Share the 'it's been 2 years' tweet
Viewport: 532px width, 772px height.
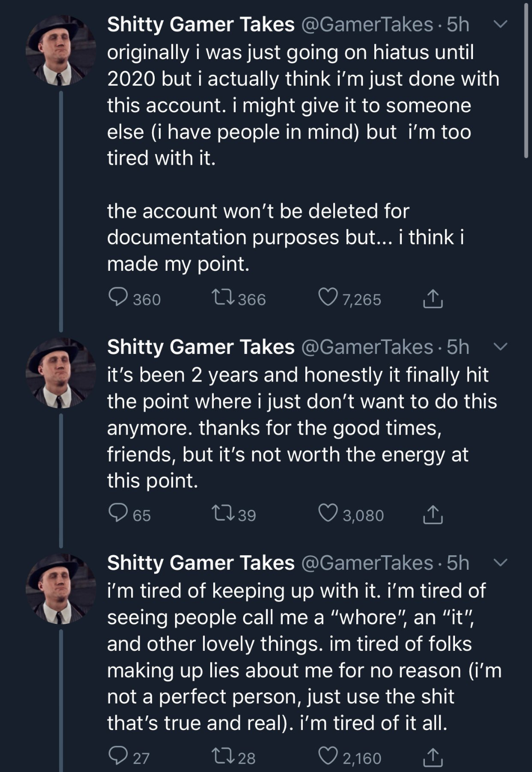point(432,514)
